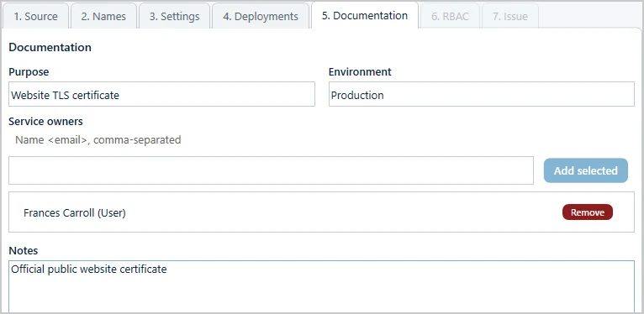Select the 4. Deployments tab
The width and height of the screenshot is (644, 314).
pyautogui.click(x=261, y=17)
